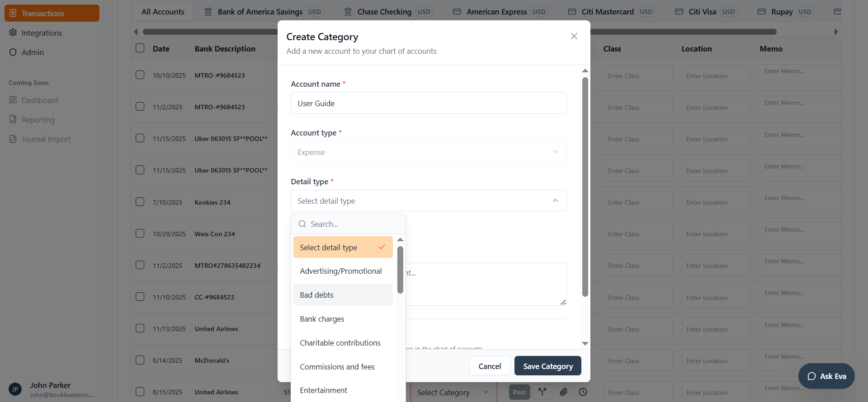868x402 pixels.
Task: Select the United Airlines 11/13/2025 row checkbox
Action: 140,328
